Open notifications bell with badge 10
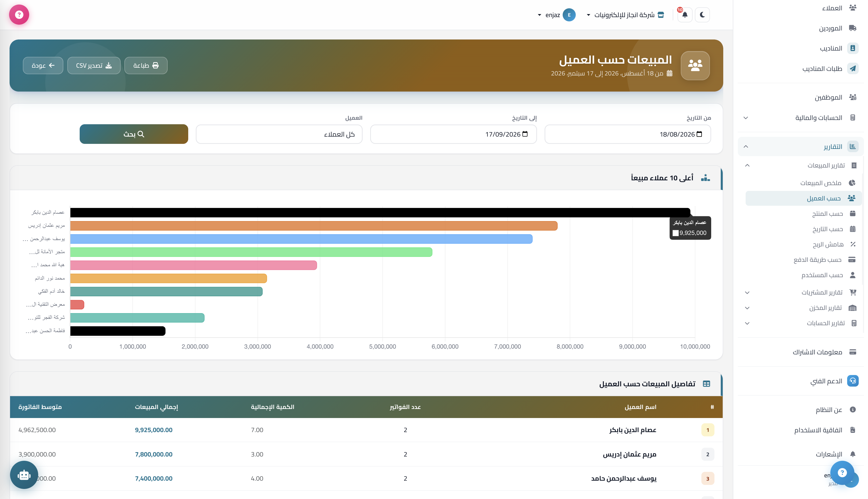This screenshot has width=868, height=499. click(x=685, y=15)
